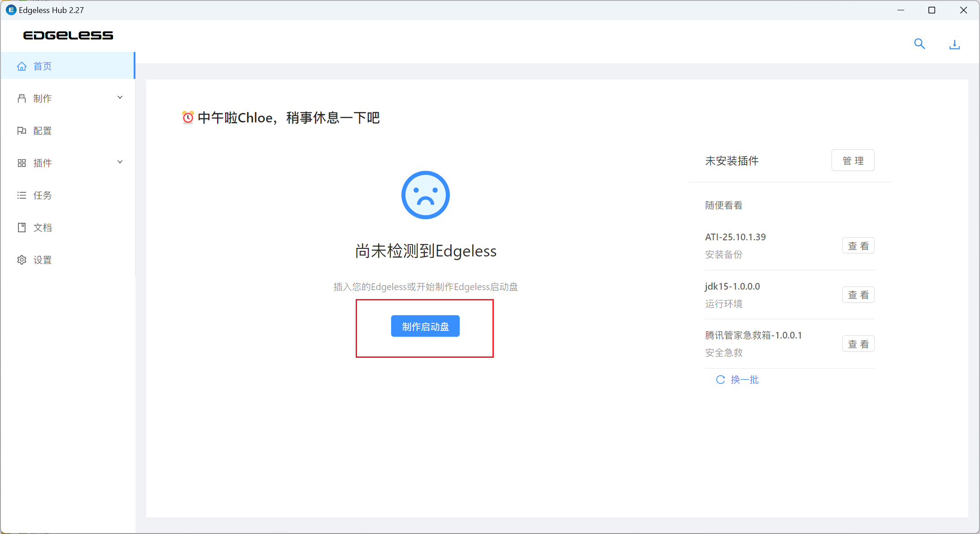
Task: Click the 设置 gear icon
Action: [22, 260]
